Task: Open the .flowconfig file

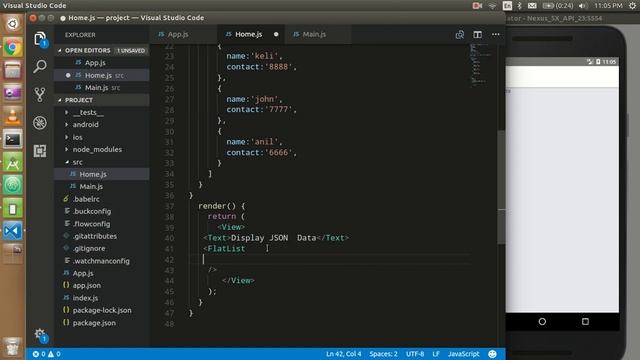Action: 102,224
